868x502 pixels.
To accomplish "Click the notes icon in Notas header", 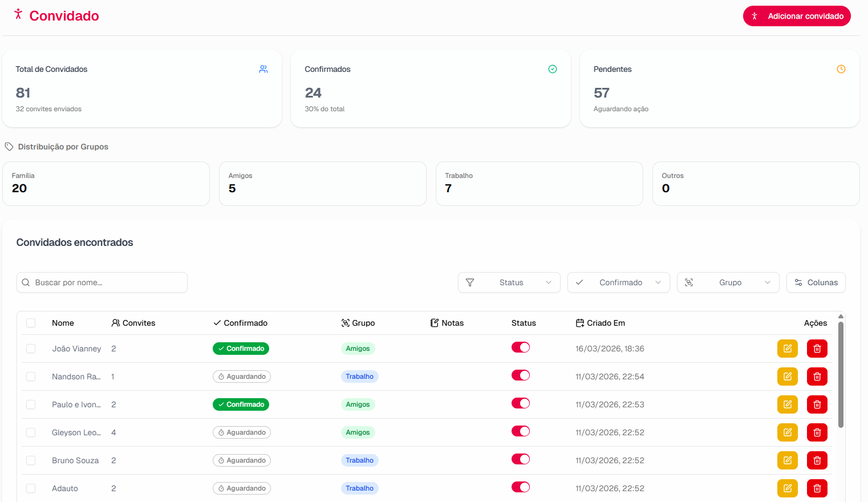I will [435, 323].
